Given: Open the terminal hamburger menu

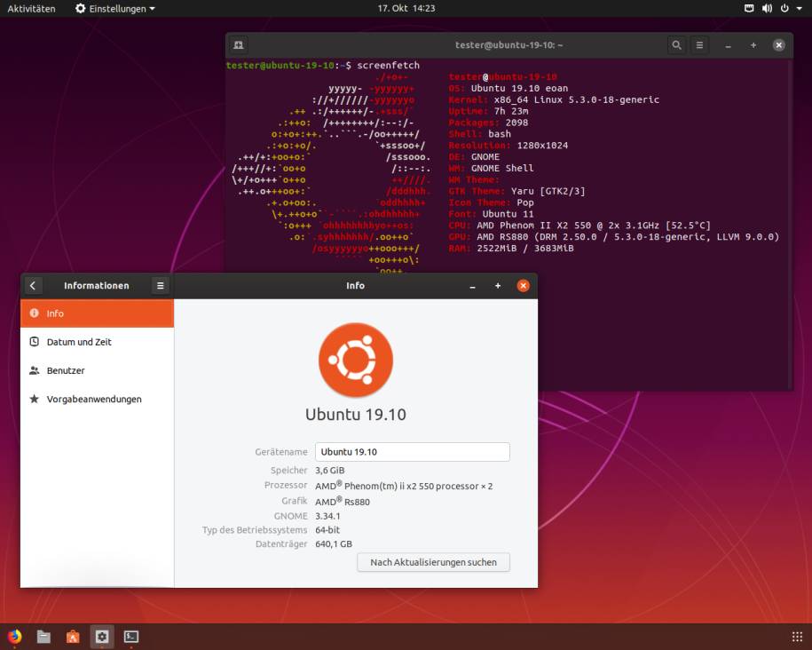Looking at the screenshot, I should 699,44.
